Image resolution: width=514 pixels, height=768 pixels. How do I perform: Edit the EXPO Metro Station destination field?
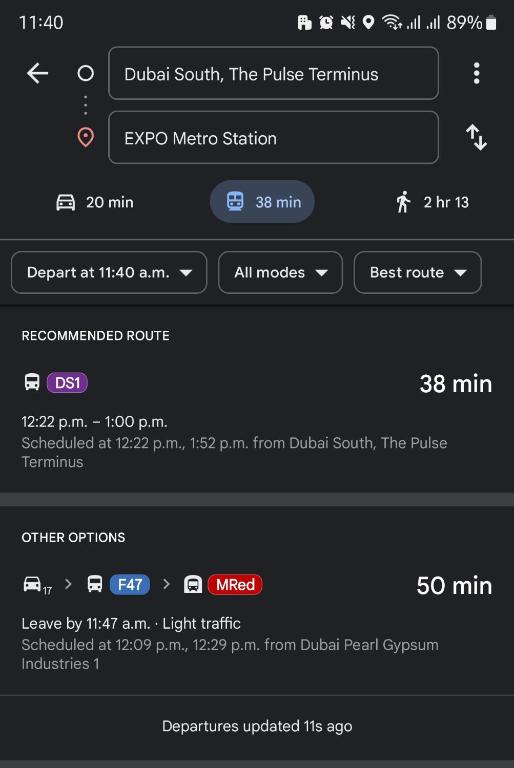(273, 138)
